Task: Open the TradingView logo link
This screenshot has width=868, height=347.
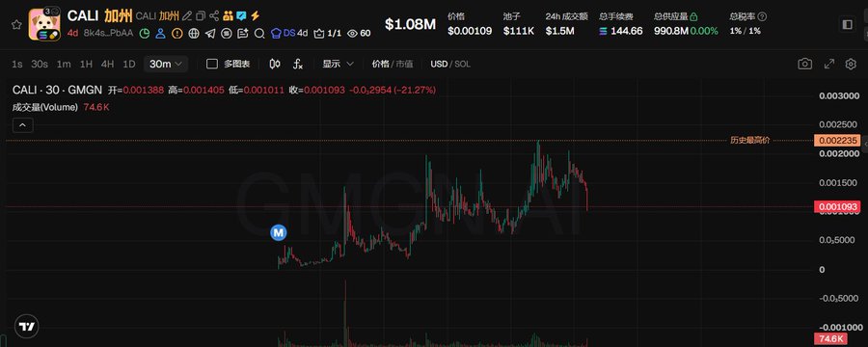Action: 26,327
